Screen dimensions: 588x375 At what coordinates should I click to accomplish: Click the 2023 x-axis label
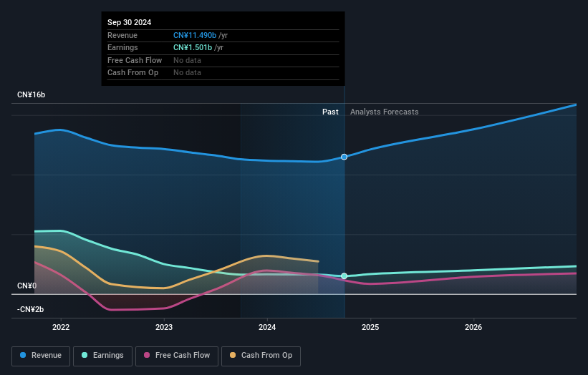tap(164, 328)
